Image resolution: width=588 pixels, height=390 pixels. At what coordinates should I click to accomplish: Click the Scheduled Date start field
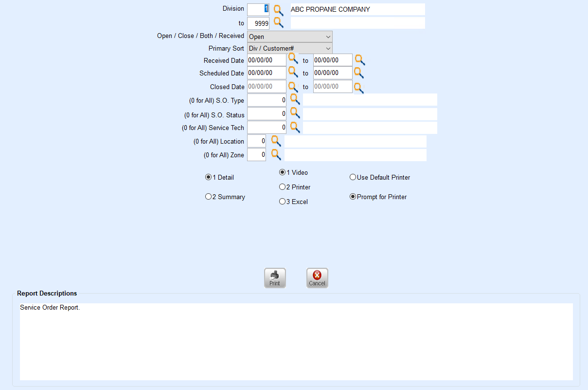267,73
